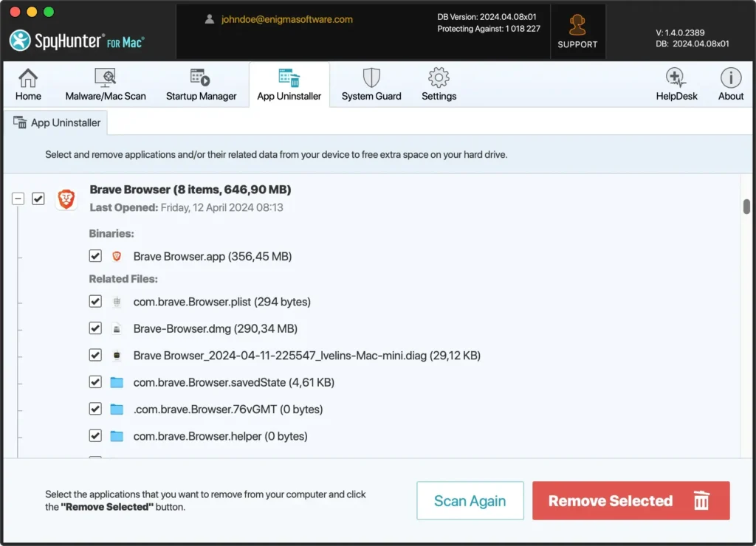Open About info icon
Image resolution: width=756 pixels, height=546 pixels.
731,77
